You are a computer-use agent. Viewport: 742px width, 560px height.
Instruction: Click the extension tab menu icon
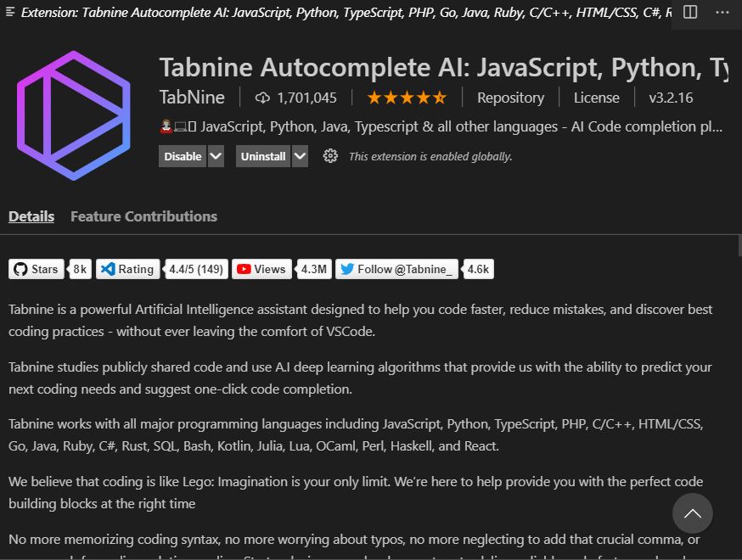[x=10, y=12]
